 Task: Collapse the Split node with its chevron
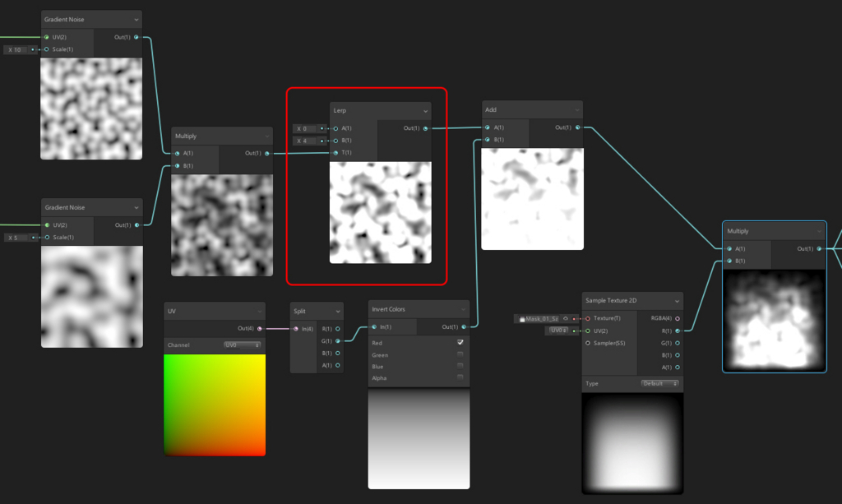[x=338, y=312]
